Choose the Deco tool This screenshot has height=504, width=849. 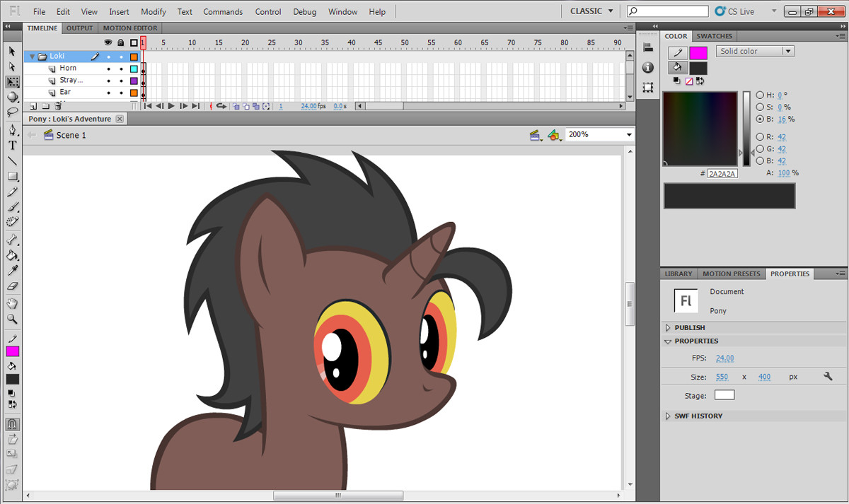click(x=12, y=223)
